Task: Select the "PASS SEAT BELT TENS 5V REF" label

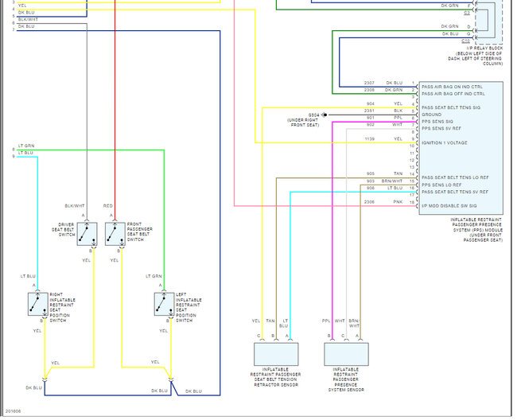Action: pos(455,192)
